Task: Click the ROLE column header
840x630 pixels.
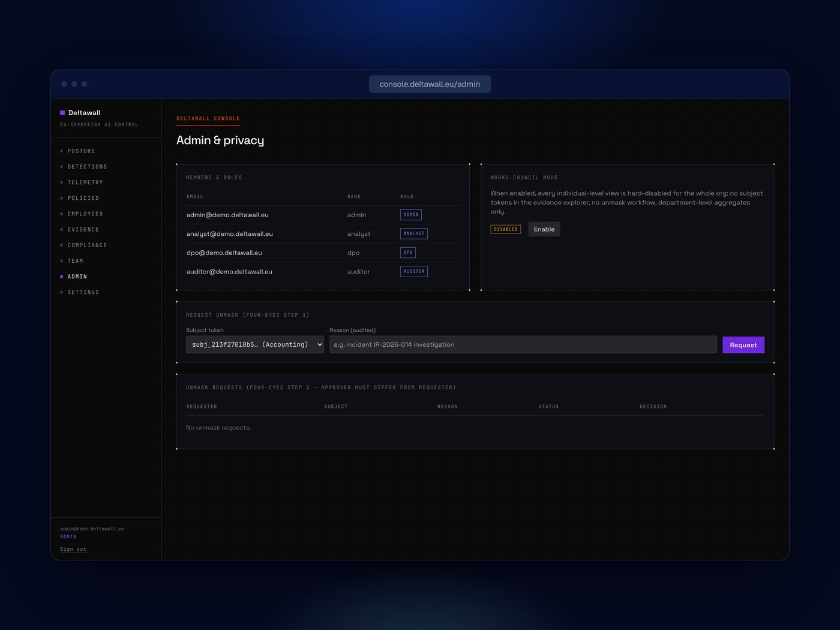Action: click(407, 197)
